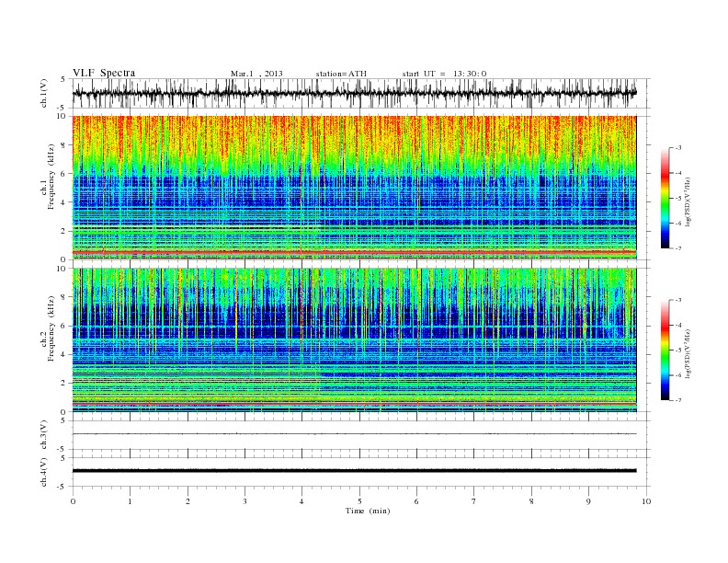Click the time axis tick label "1"
Image resolution: width=728 pixels, height=563 pixels.
[131, 501]
